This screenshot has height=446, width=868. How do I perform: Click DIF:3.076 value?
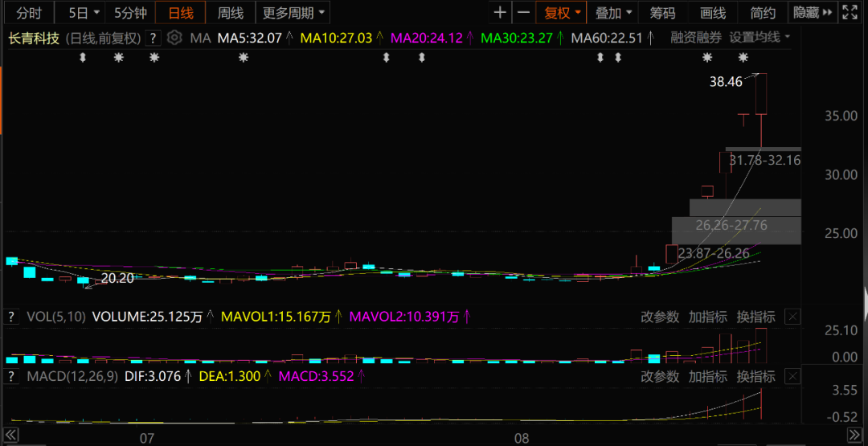tap(153, 377)
